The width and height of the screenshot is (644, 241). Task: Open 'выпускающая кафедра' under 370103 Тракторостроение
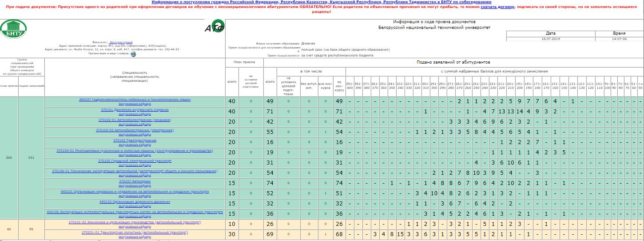[x=135, y=144]
